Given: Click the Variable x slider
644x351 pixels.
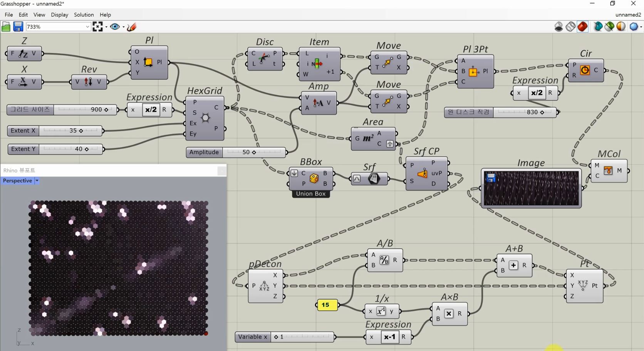Looking at the screenshot, I should [285, 337].
